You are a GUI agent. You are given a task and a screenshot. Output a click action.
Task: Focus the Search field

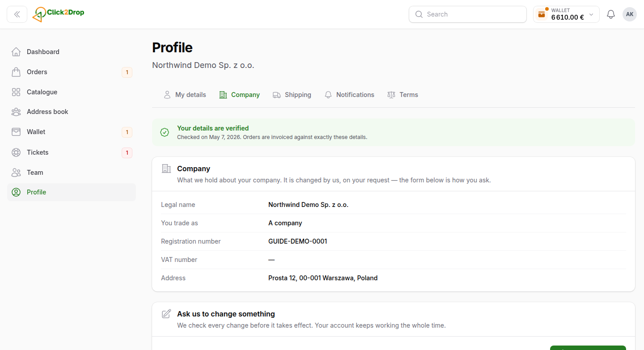tap(467, 14)
